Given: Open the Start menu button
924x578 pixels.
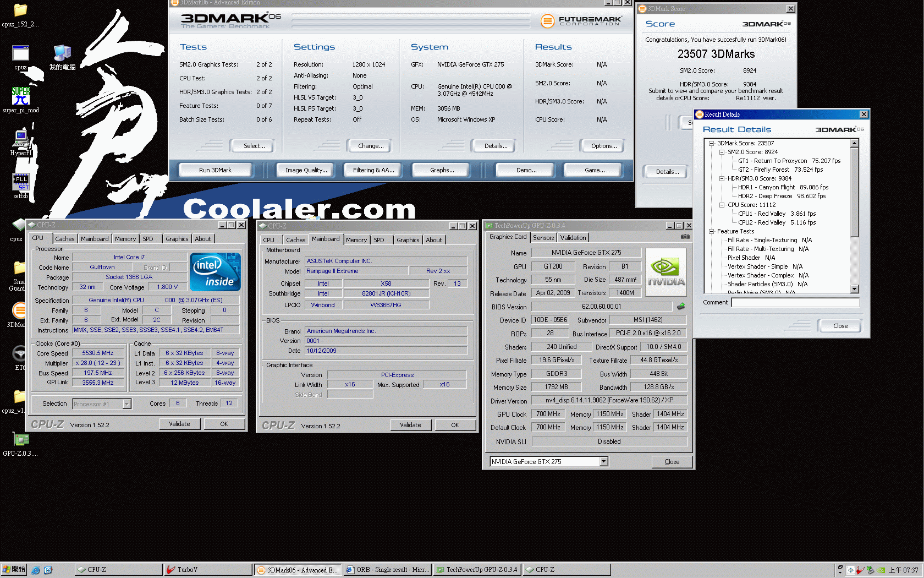Looking at the screenshot, I should (x=14, y=570).
